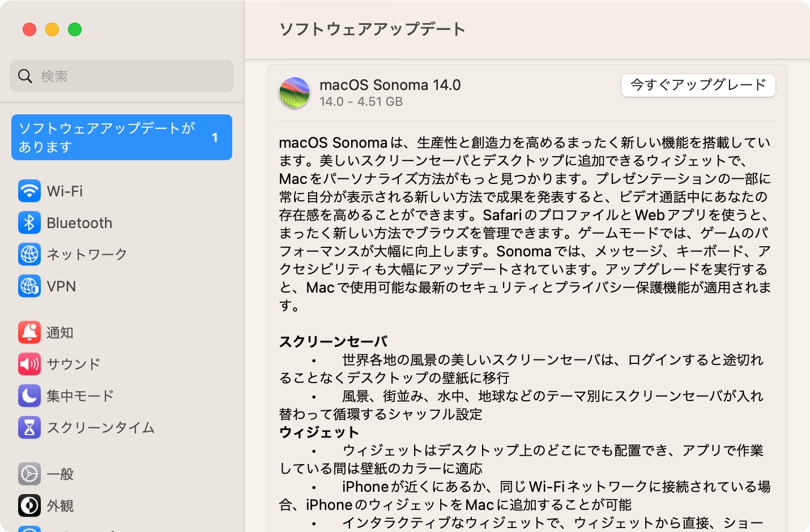The image size is (810, 532).
Task: Click the 14.0 - 4.51 GB size text
Action: pos(361,102)
